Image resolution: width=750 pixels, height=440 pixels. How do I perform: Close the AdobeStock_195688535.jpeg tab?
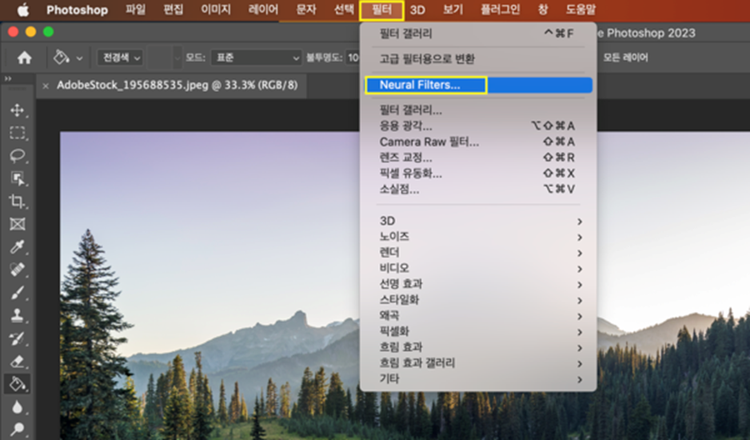point(45,86)
